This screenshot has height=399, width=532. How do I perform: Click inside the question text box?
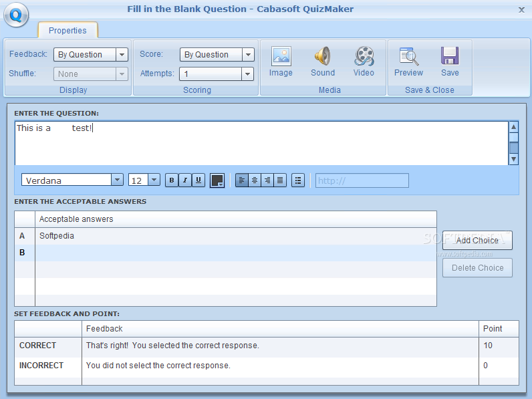261,143
